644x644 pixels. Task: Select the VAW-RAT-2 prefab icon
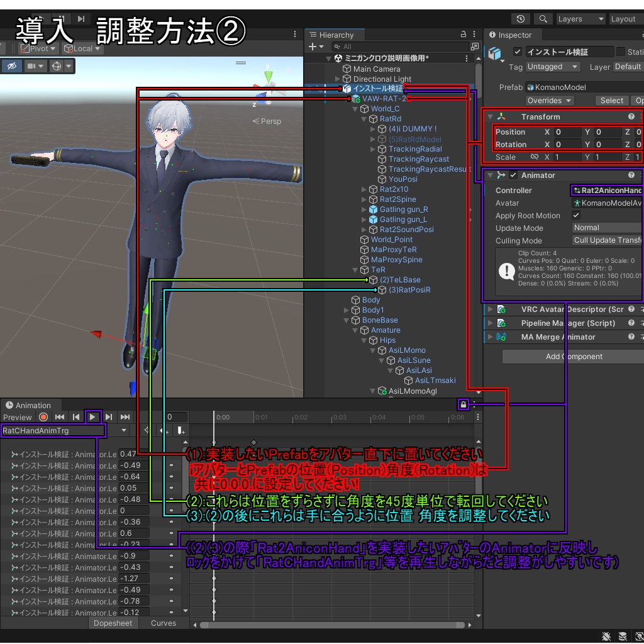pyautogui.click(x=356, y=99)
